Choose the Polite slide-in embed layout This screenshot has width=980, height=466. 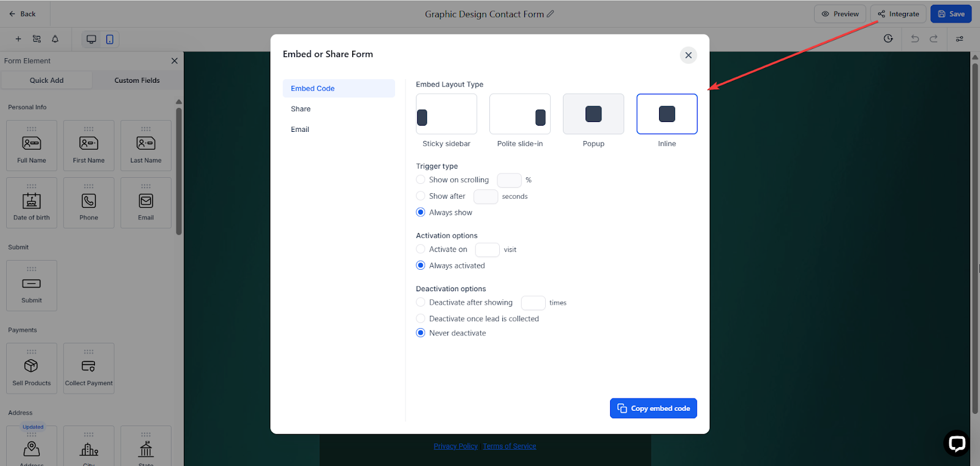tap(520, 114)
